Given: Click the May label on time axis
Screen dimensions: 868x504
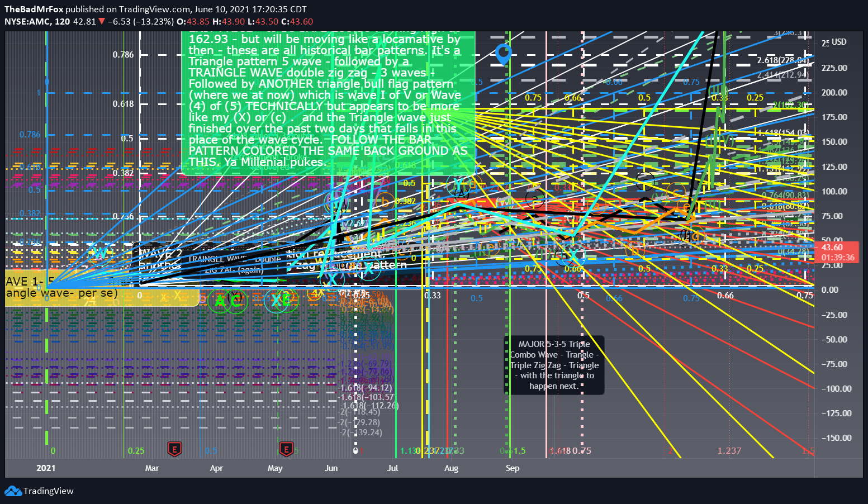Looking at the screenshot, I should pyautogui.click(x=275, y=468).
